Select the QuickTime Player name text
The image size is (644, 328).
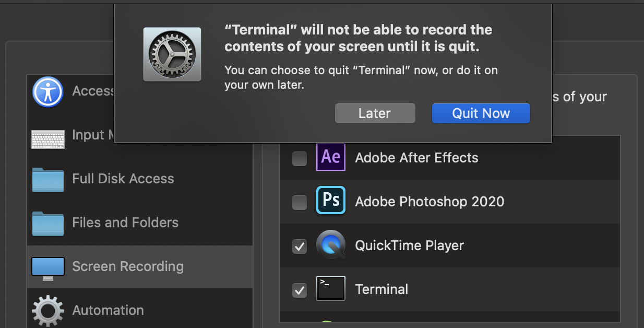pyautogui.click(x=409, y=245)
